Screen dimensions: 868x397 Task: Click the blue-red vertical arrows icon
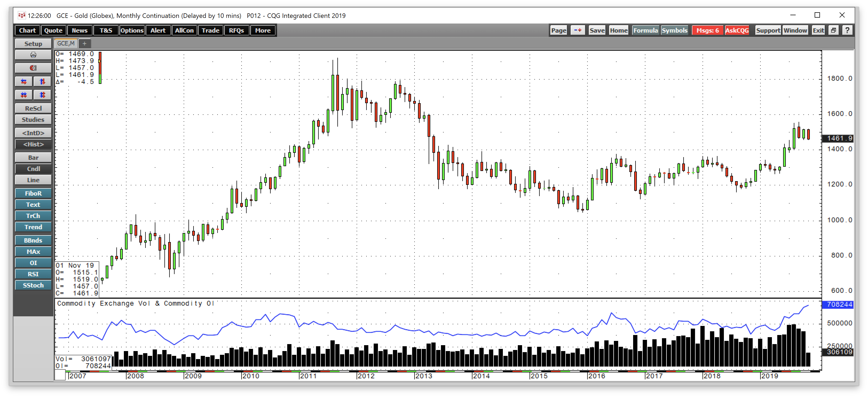[42, 81]
